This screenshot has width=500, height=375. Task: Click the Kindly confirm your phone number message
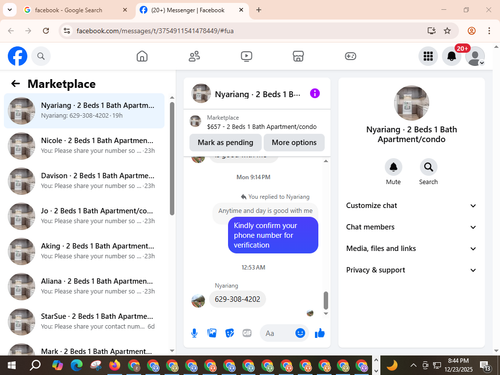pyautogui.click(x=273, y=235)
